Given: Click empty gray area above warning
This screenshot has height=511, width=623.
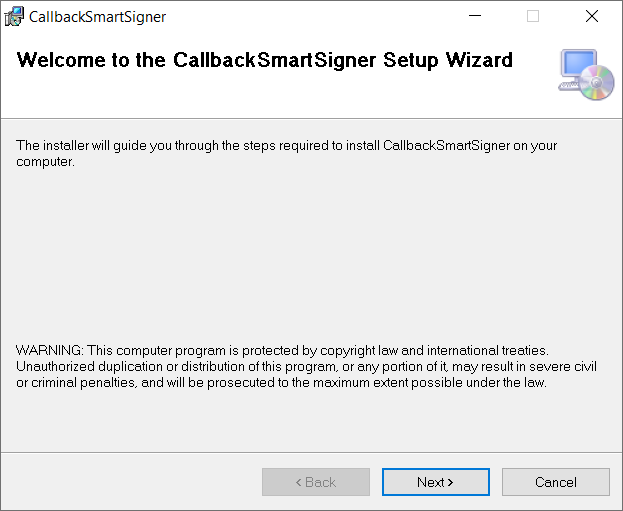Looking at the screenshot, I should click(x=310, y=254).
